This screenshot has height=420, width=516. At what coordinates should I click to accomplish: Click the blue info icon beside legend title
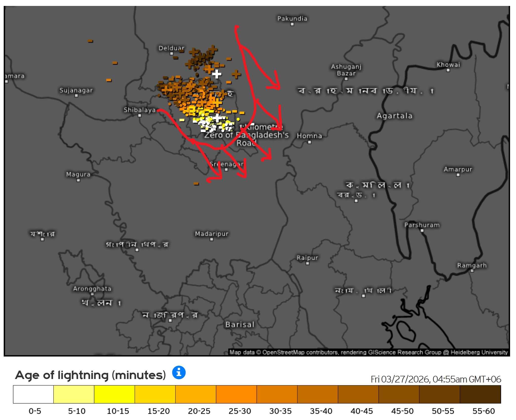tap(179, 372)
